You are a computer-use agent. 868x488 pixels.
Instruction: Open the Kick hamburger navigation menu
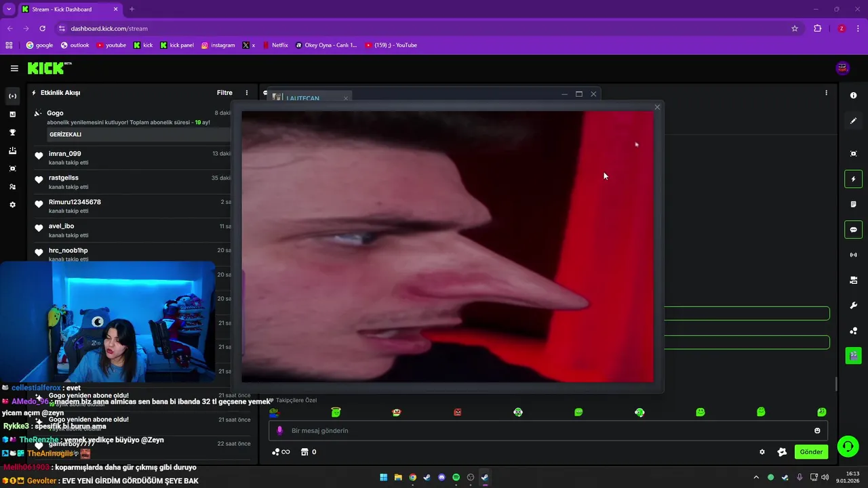14,68
